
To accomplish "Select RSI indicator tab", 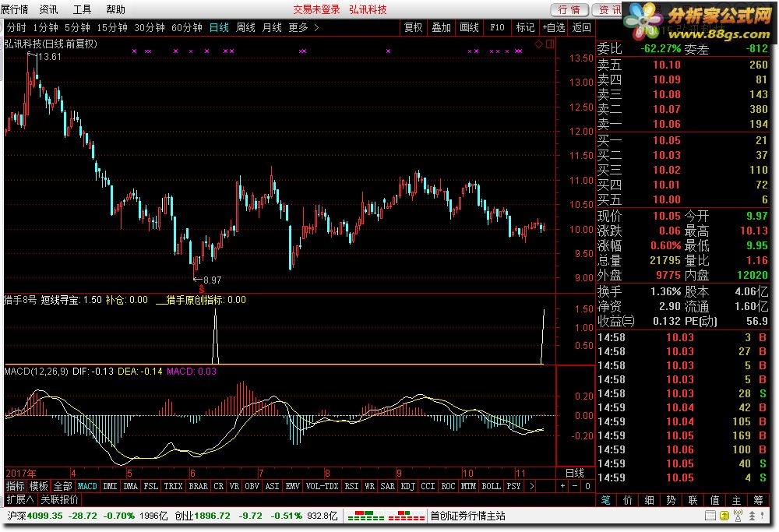I will click(x=352, y=486).
